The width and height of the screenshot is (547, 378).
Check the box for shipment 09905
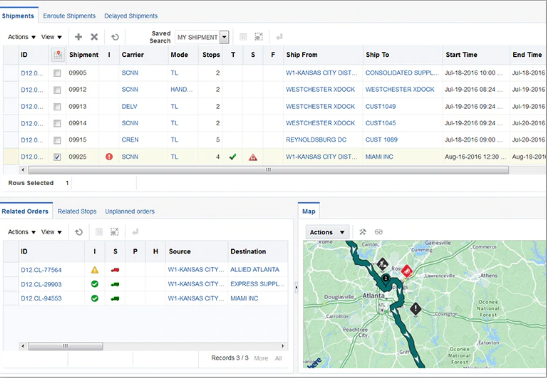click(x=57, y=73)
